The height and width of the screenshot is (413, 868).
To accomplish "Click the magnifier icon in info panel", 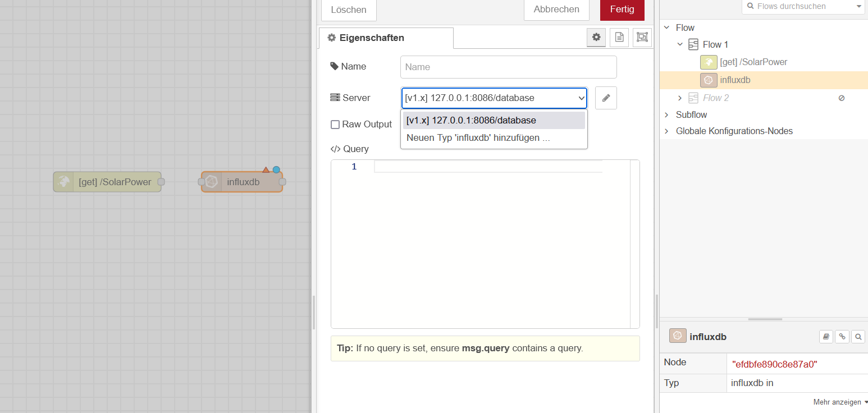I will click(858, 337).
